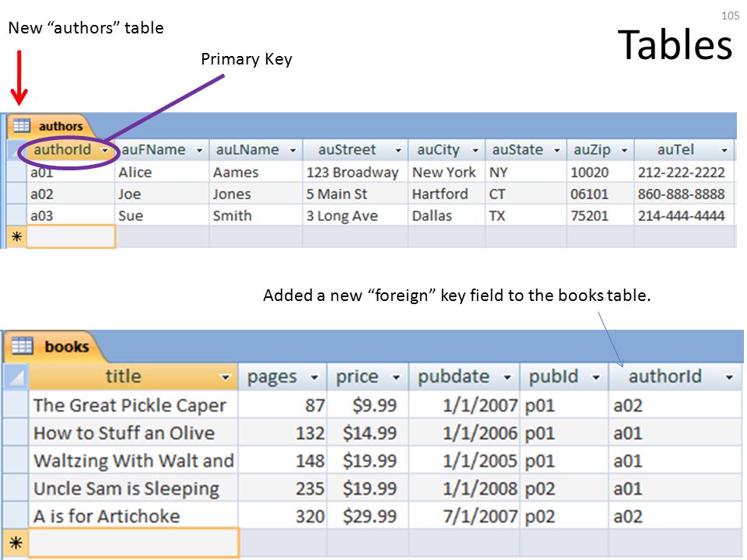Select row selector for author a01
Image resolution: width=747 pixels, height=560 pixels.
tap(16, 172)
